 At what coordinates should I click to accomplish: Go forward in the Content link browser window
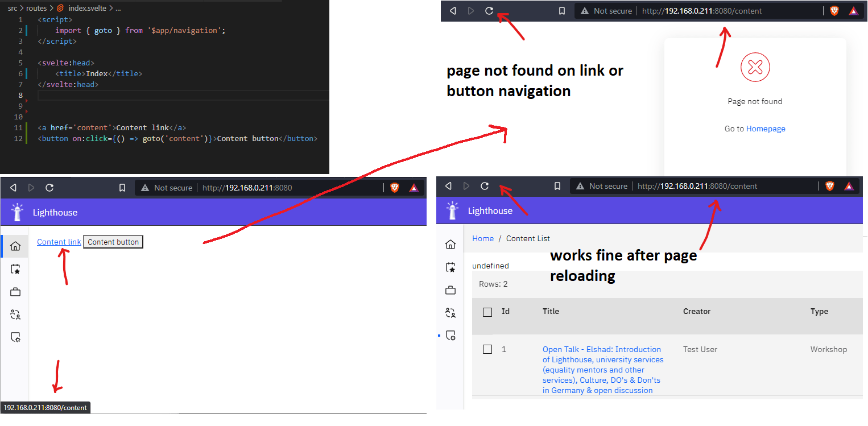pos(31,188)
